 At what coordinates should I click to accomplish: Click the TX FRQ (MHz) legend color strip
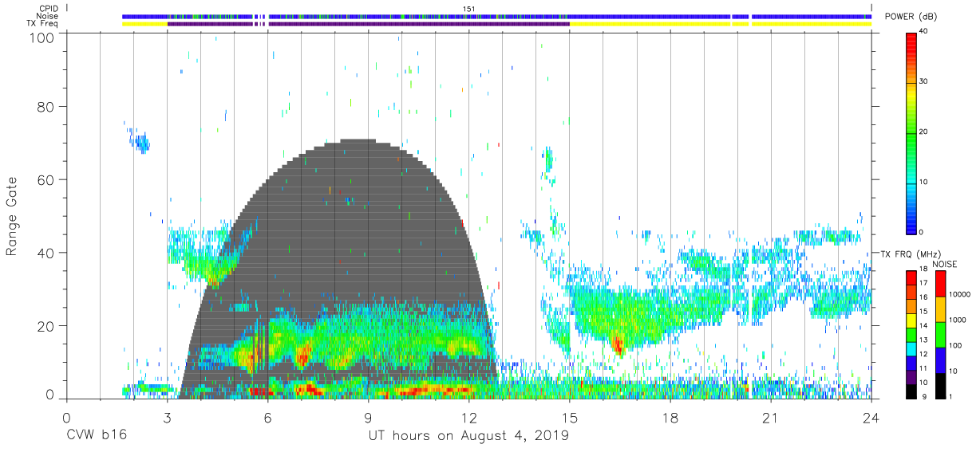coord(911,335)
